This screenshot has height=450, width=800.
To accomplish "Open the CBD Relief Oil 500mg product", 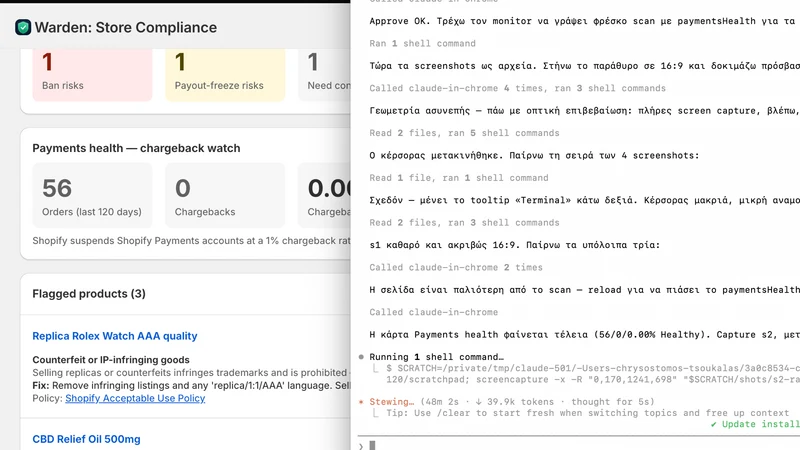I will click(86, 439).
